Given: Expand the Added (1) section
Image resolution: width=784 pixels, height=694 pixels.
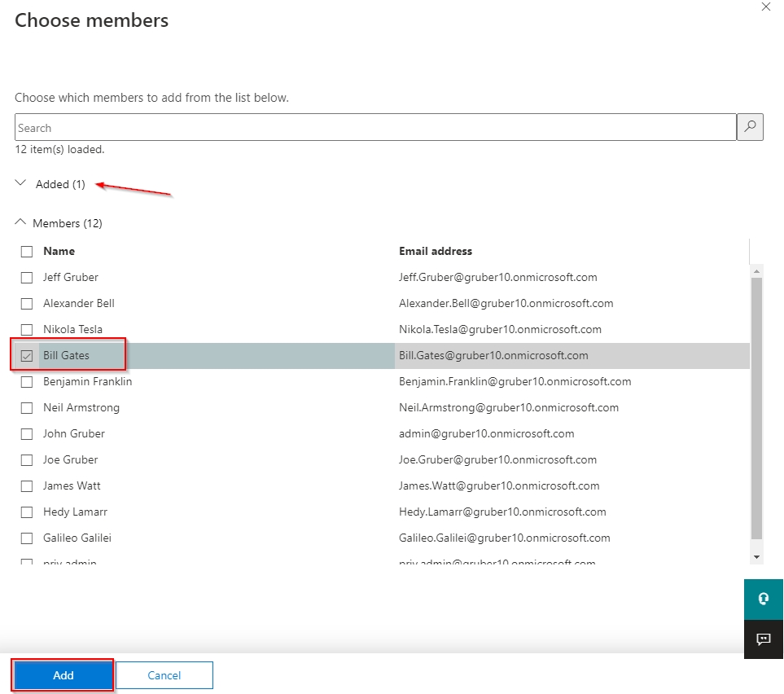Looking at the screenshot, I should tap(22, 184).
